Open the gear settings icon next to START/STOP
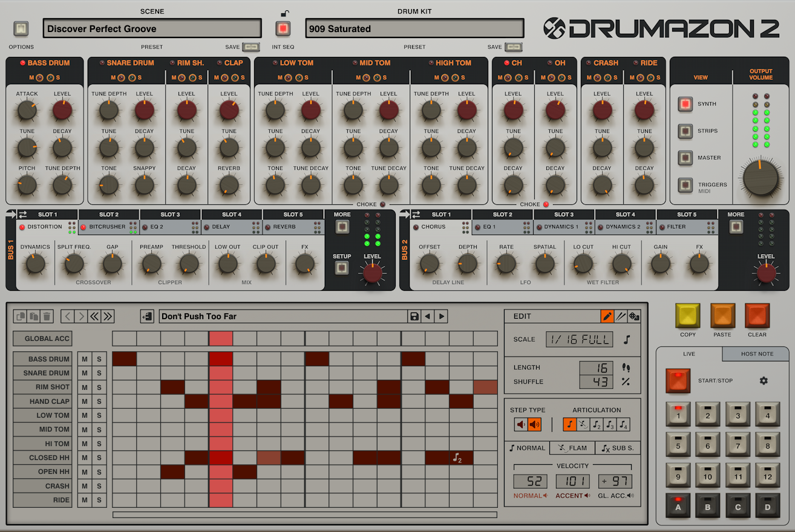The width and height of the screenshot is (795, 532). point(764,381)
